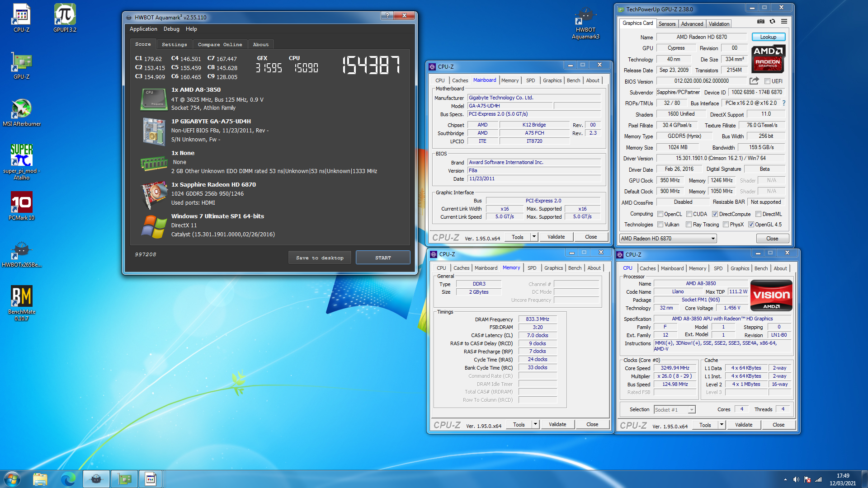Select the GPU-Z taskbar button
868x488 pixels.
click(x=124, y=479)
